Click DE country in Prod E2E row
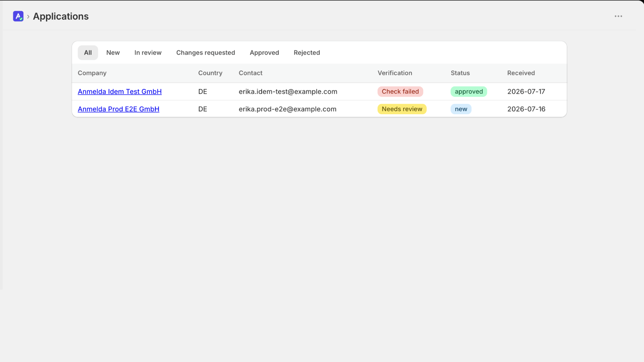The height and width of the screenshot is (362, 644). pyautogui.click(x=202, y=109)
